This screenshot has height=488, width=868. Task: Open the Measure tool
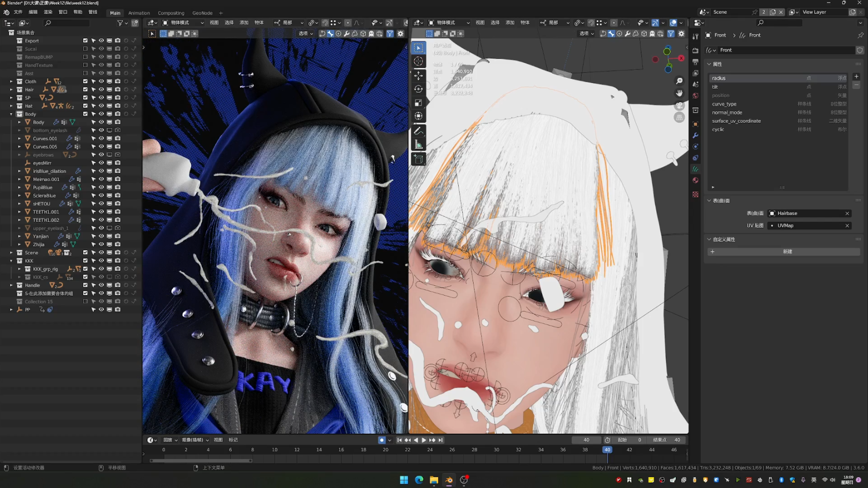pyautogui.click(x=419, y=144)
